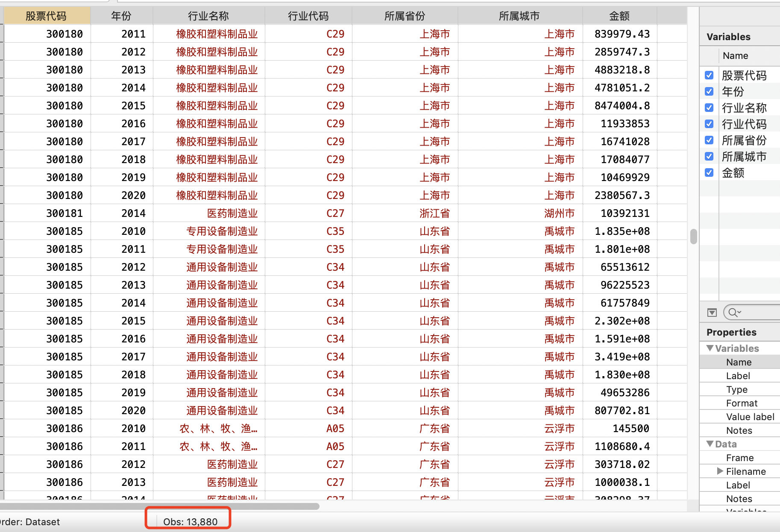Select 年份 in the Variables list
780x532 pixels.
tap(733, 91)
